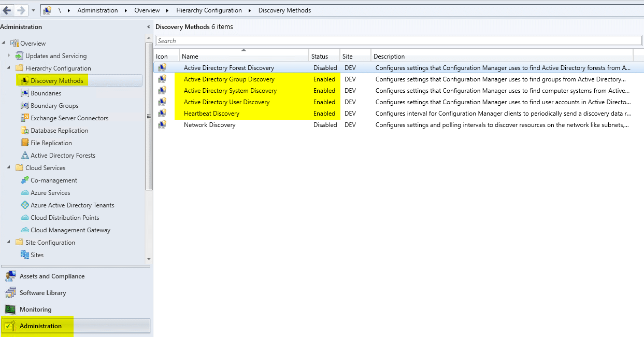644x337 pixels.
Task: Open the Software Library workspace
Action: 42,292
